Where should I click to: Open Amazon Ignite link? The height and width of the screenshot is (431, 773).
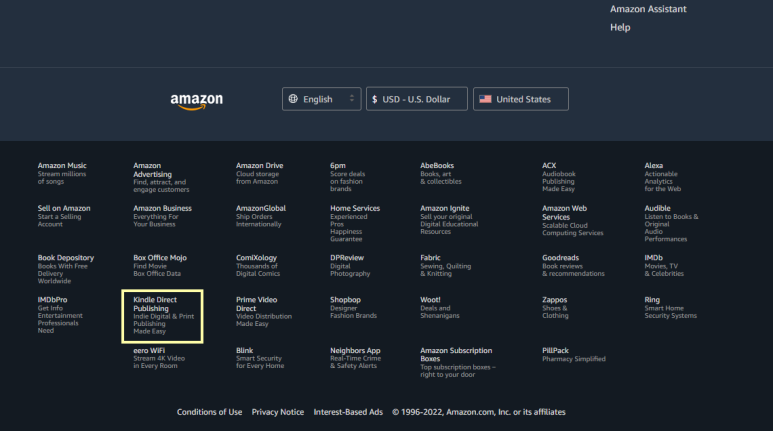click(449, 219)
